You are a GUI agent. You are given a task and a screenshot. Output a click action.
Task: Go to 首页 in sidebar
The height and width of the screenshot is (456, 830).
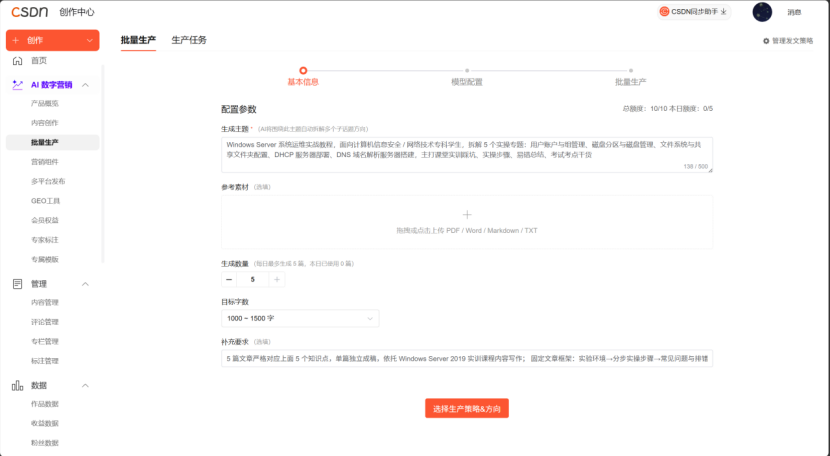(39, 60)
